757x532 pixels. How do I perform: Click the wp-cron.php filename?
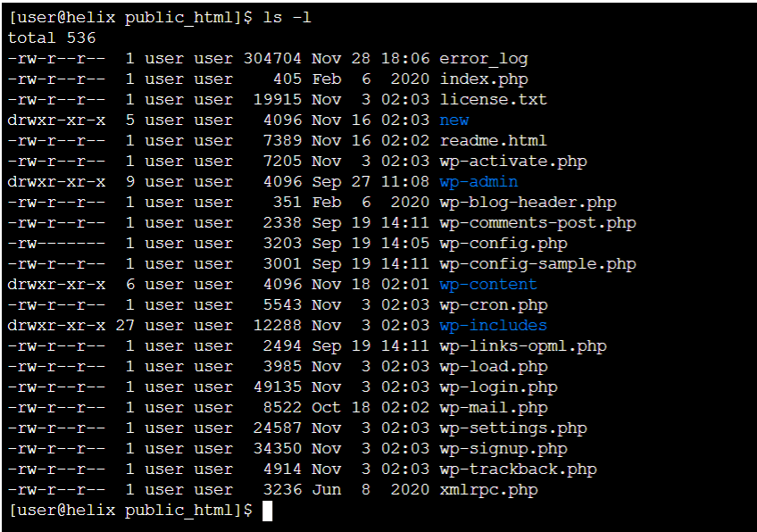pyautogui.click(x=493, y=305)
